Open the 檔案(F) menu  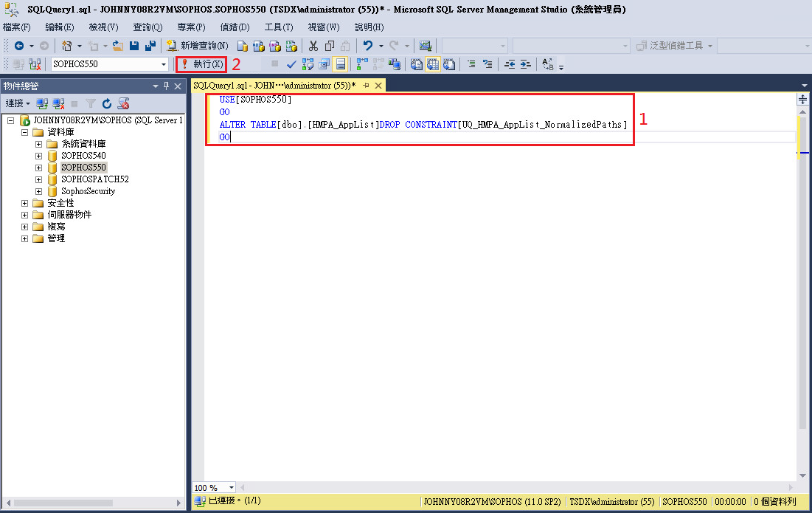click(16, 27)
